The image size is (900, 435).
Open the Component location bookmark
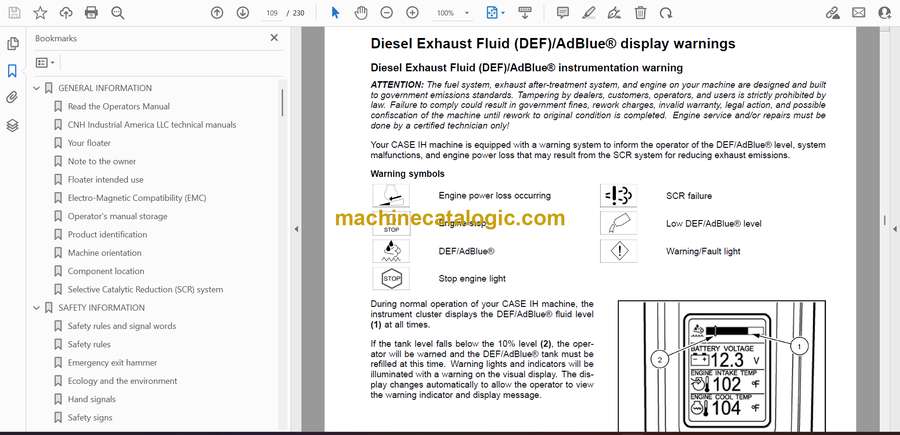point(106,271)
